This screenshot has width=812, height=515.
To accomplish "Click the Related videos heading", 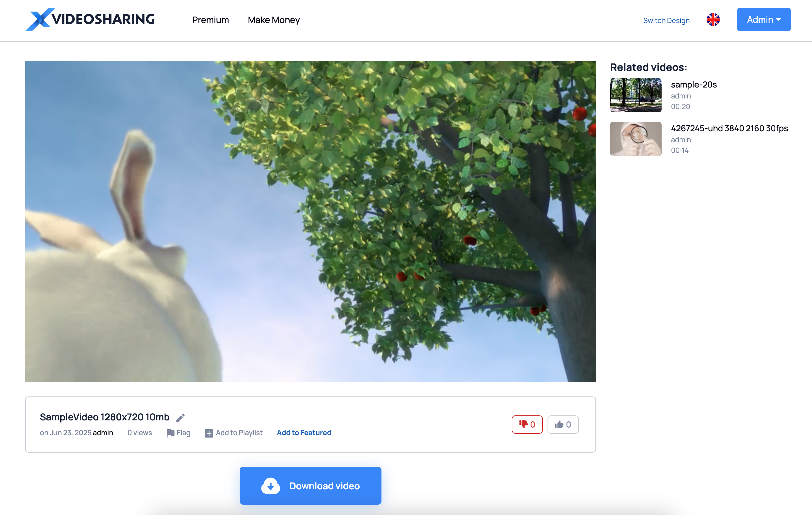I will point(649,67).
